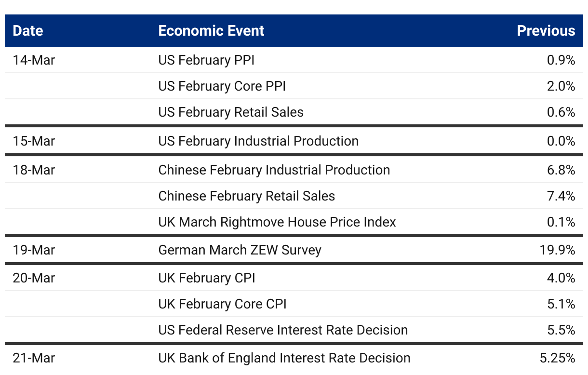Click the 14-Mar date cell
Screen dimensions: 588x375
[34, 60]
